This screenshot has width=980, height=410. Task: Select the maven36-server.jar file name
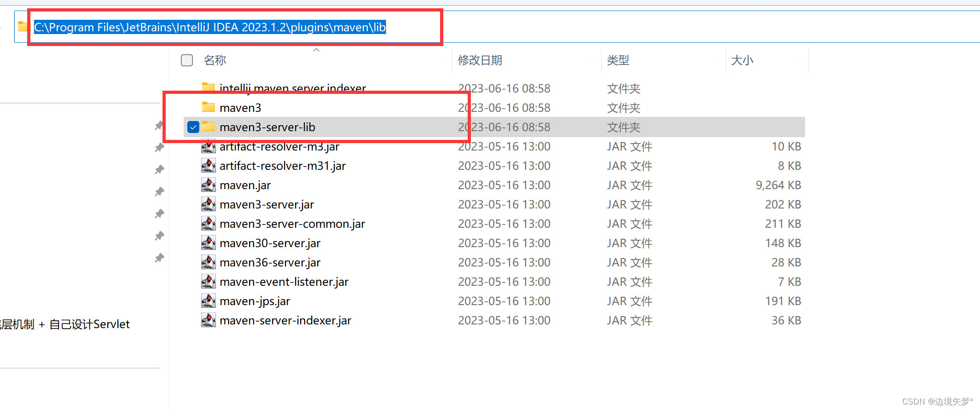click(270, 262)
